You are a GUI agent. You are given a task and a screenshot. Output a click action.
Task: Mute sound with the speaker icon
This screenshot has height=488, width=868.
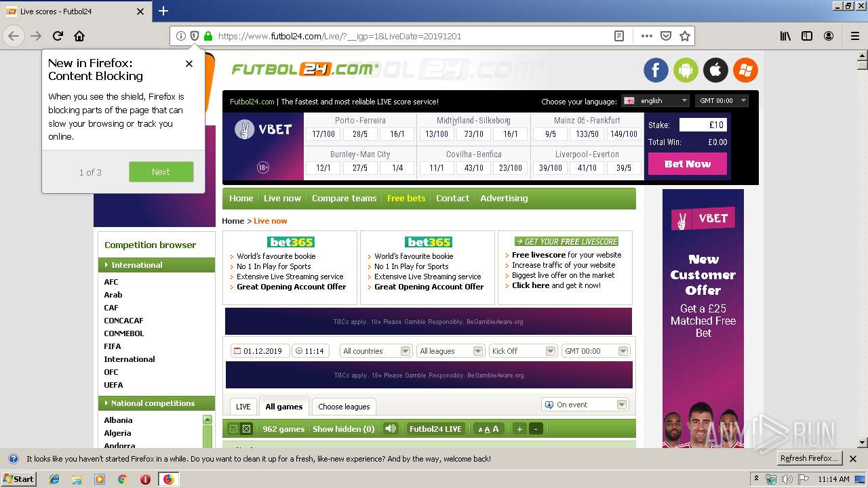coord(390,428)
